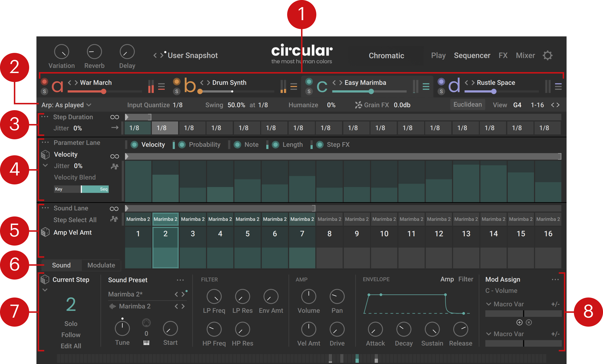Toggle the Probability lane on indicator
Viewport: 603px width, 364px height.
(182, 145)
